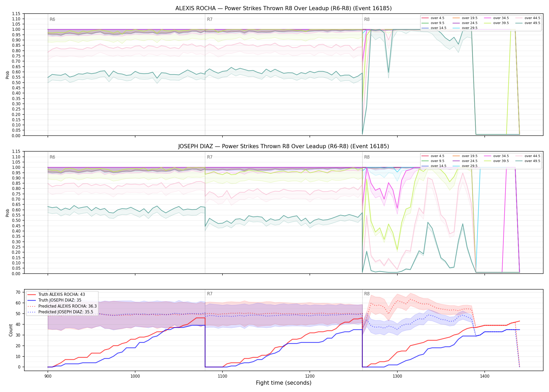The image size is (549, 392).
Task: Click the 1200 tick label on the x-axis
Action: click(310, 376)
